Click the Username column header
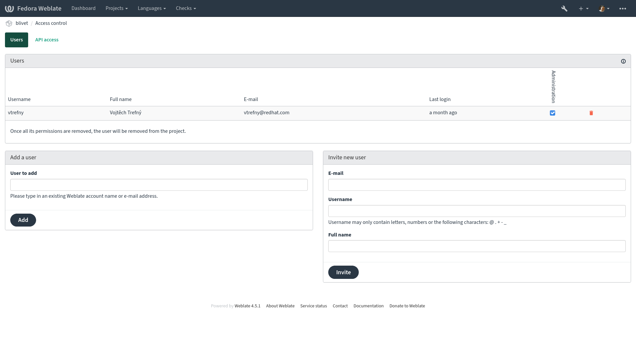The image size is (636, 364). (x=19, y=99)
